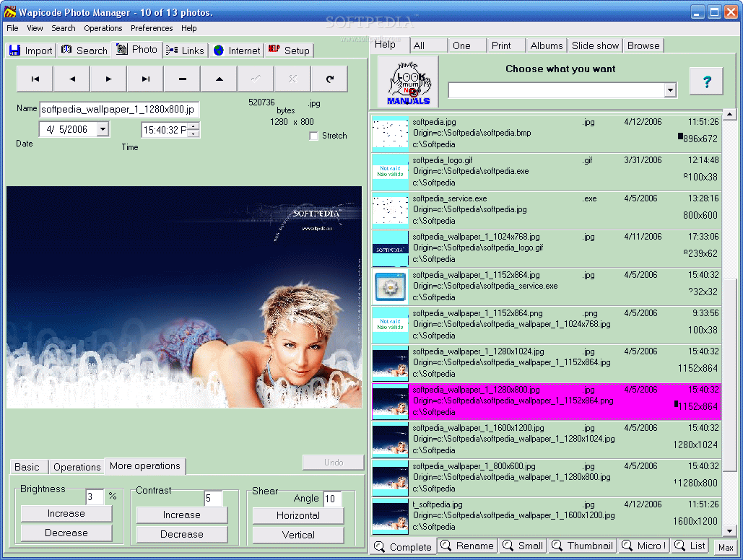This screenshot has height=560, width=743.
Task: Expand the Date dropdown calendar
Action: [103, 129]
